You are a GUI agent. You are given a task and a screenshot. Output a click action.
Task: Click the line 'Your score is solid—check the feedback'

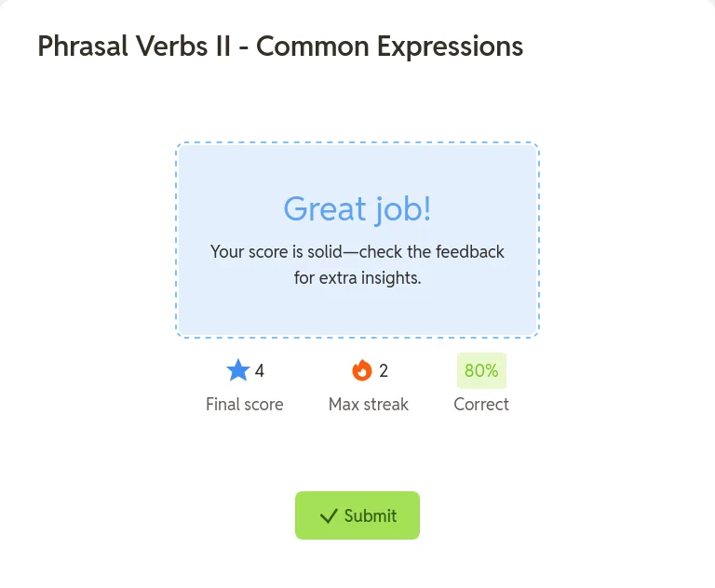[x=357, y=251]
